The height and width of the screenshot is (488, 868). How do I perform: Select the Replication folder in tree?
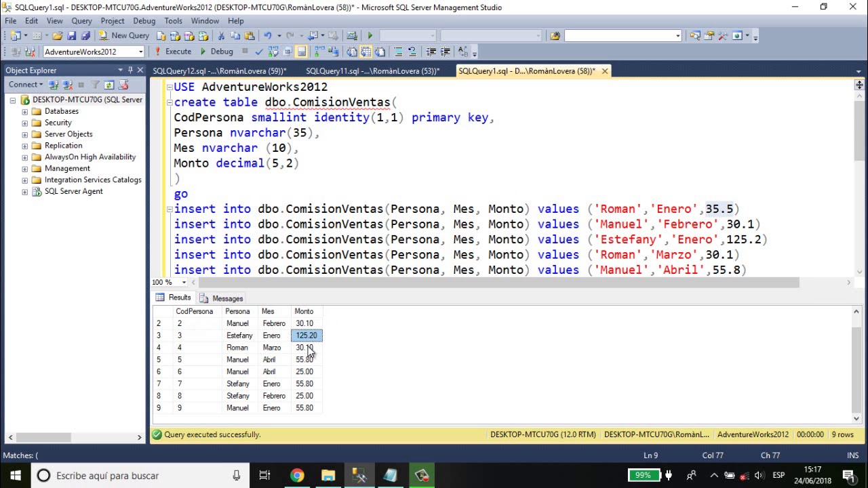tap(63, 146)
